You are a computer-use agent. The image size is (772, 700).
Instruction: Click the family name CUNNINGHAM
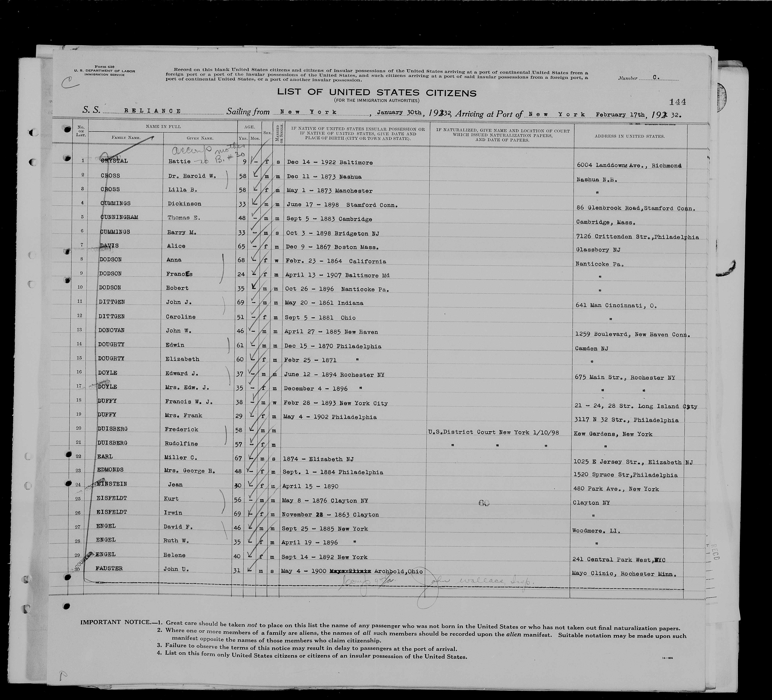(x=119, y=217)
